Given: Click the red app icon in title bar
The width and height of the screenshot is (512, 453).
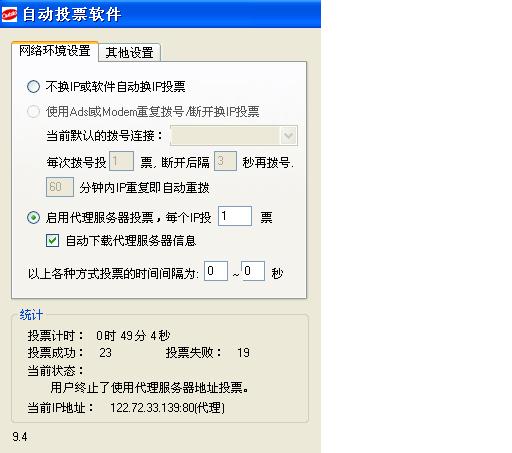Looking at the screenshot, I should [x=9, y=15].
